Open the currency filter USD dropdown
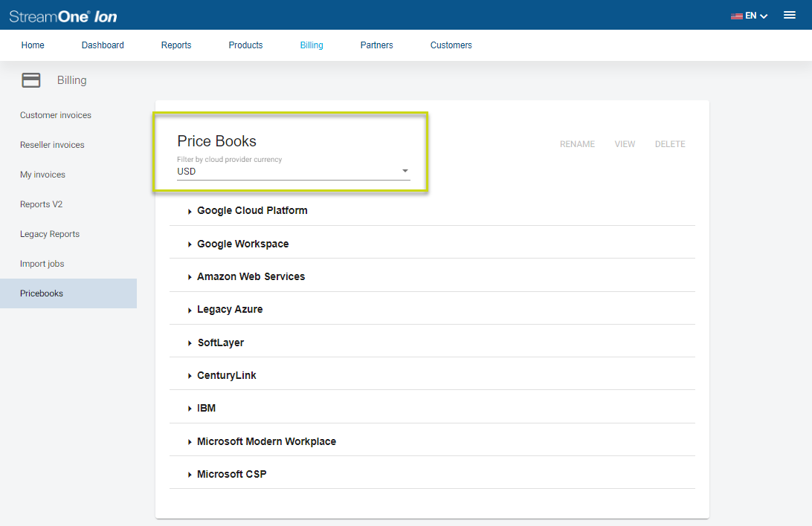This screenshot has height=526, width=812. pyautogui.click(x=294, y=171)
